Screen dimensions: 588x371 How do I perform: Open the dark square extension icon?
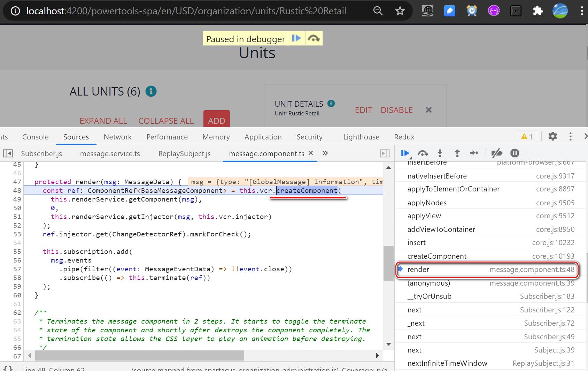(516, 11)
